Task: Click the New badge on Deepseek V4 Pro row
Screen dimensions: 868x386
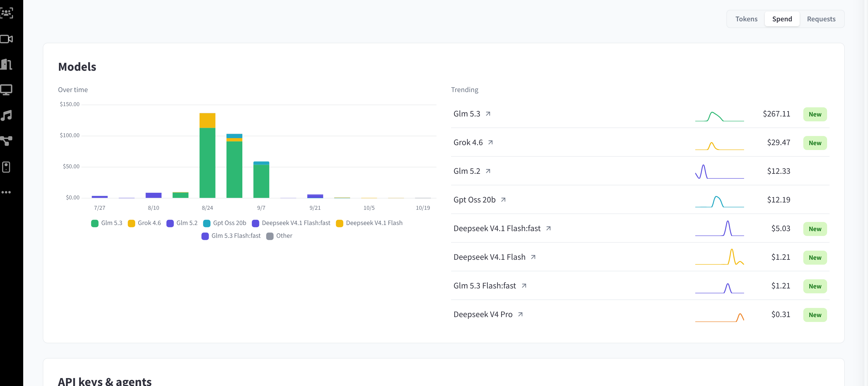Action: coord(815,315)
